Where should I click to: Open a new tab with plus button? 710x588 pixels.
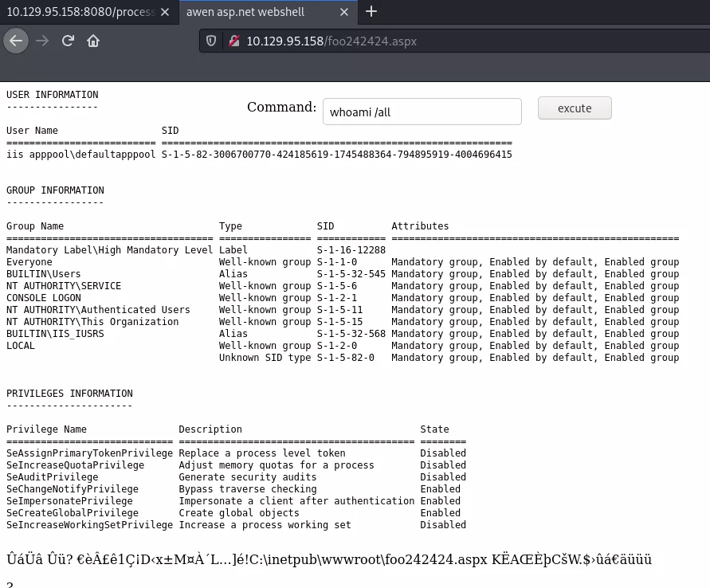pyautogui.click(x=371, y=12)
